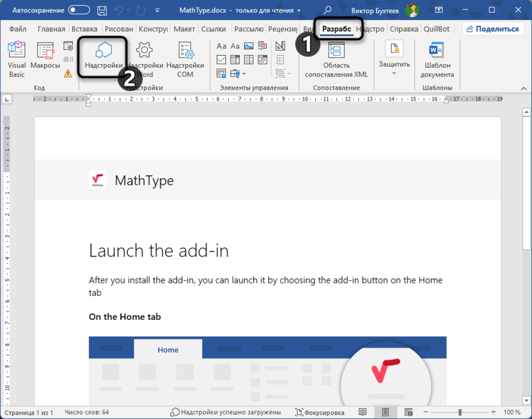This screenshot has height=419, width=532.
Task: Open the Файл menu tab
Action: click(17, 29)
